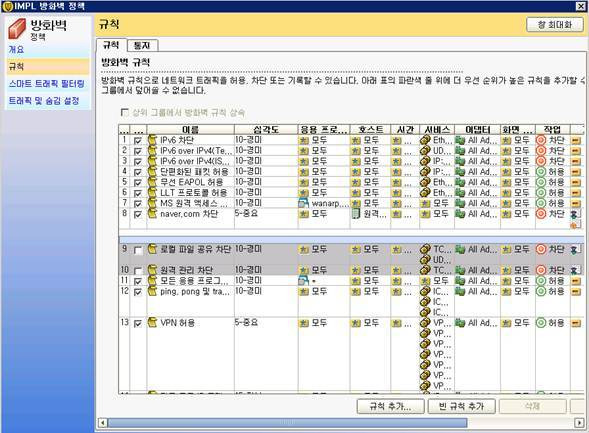This screenshot has height=433, width=589.
Task: Click the block action icon in 원격 관리 차단 row
Action: [x=541, y=270]
